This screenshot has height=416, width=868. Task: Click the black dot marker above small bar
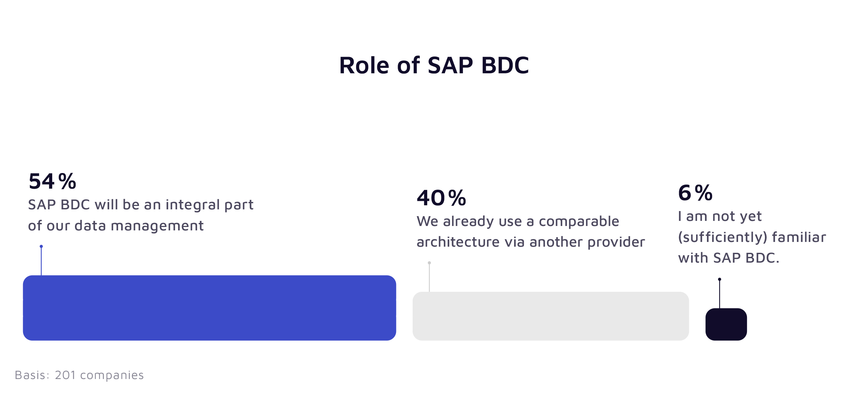click(719, 279)
